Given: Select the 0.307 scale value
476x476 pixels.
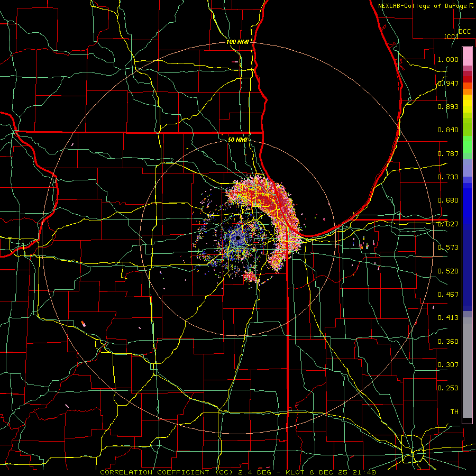Looking at the screenshot, I should (448, 364).
